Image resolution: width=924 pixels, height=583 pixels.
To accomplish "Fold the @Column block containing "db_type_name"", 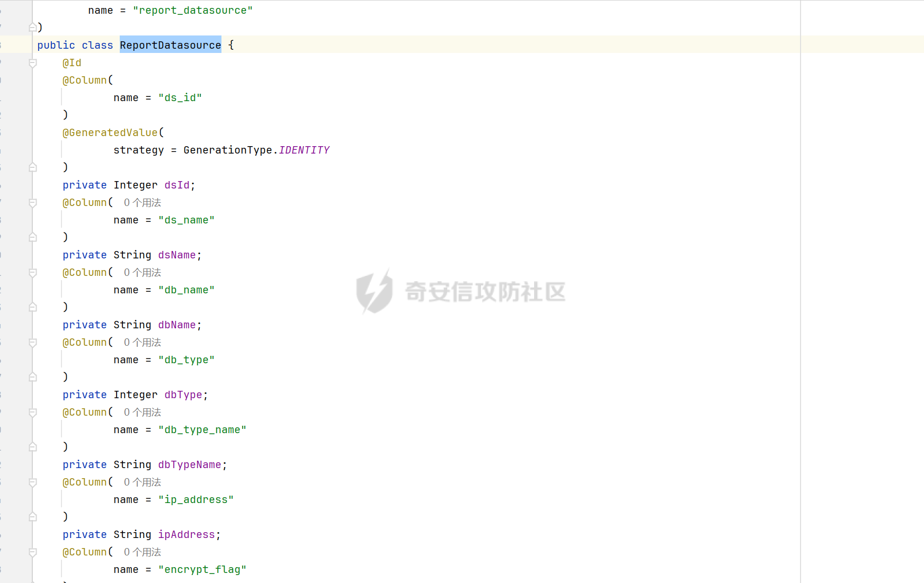I will [x=33, y=412].
